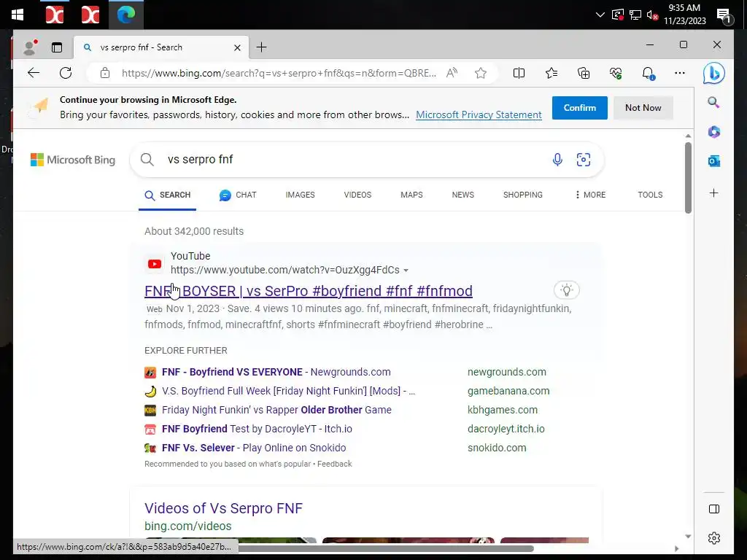Open a new browser tab

[262, 47]
